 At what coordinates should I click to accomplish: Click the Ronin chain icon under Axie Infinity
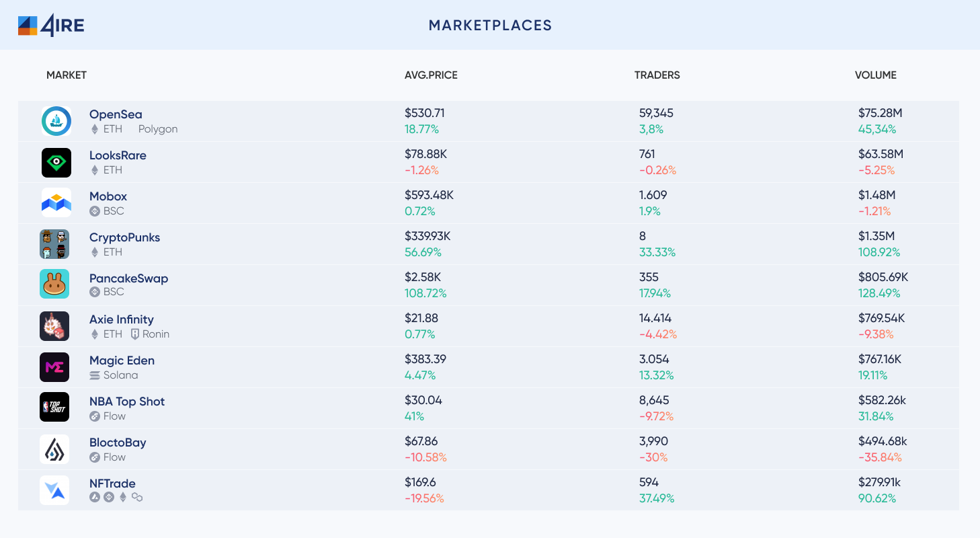(x=135, y=334)
